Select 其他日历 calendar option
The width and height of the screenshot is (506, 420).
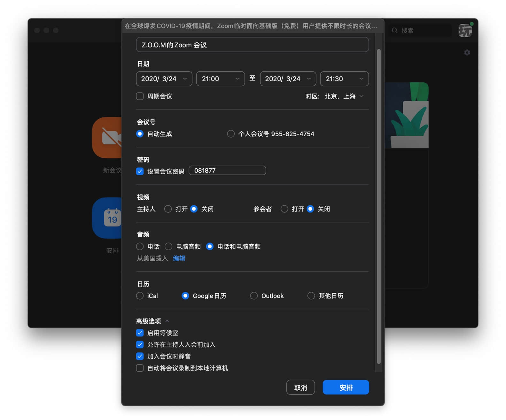tap(311, 296)
